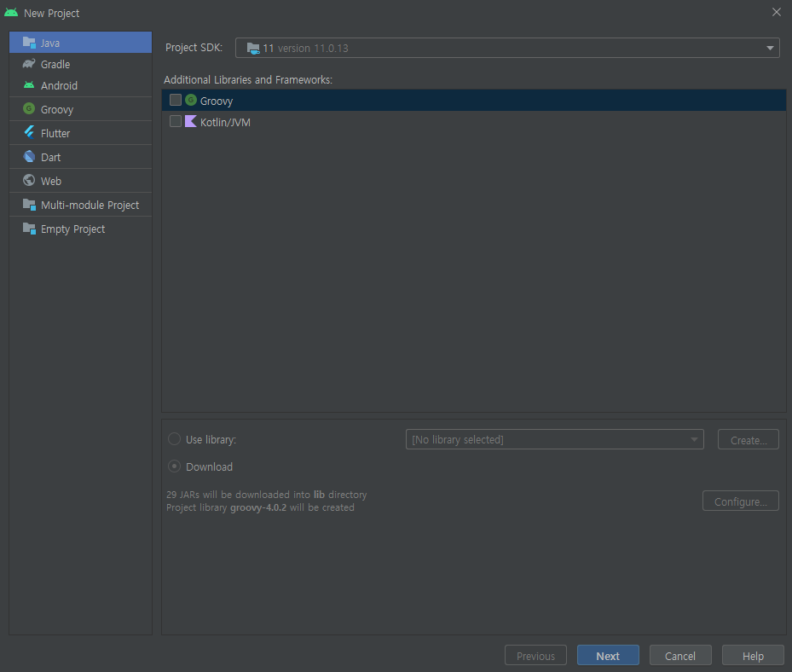The width and height of the screenshot is (792, 672).
Task: Click the Empty Project folder icon
Action: (x=29, y=229)
